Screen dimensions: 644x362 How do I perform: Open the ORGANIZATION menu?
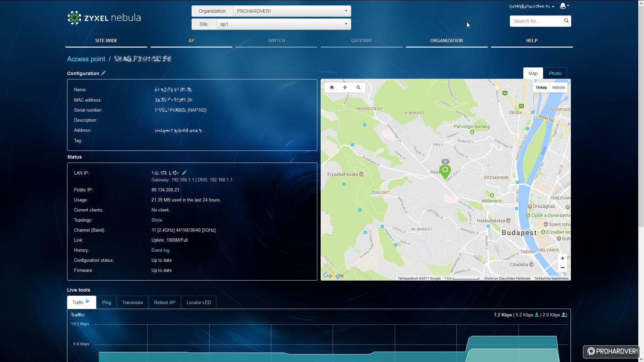(446, 41)
